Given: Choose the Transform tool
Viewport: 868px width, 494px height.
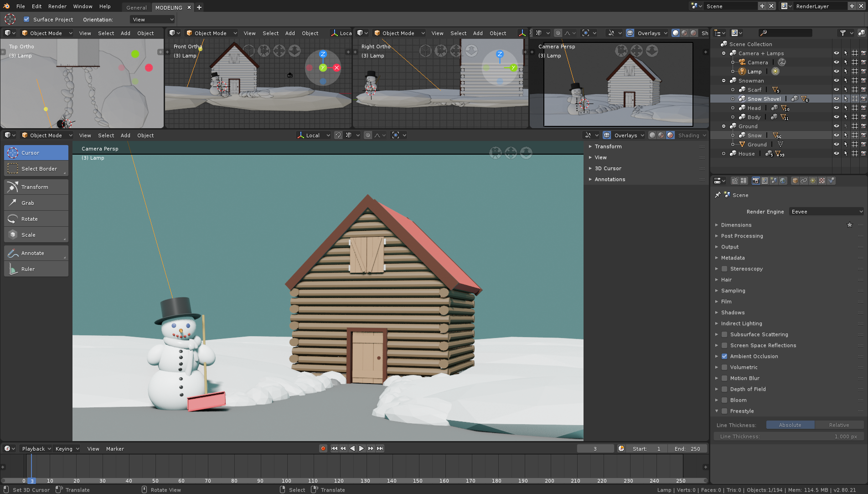Looking at the screenshot, I should pyautogui.click(x=36, y=187).
